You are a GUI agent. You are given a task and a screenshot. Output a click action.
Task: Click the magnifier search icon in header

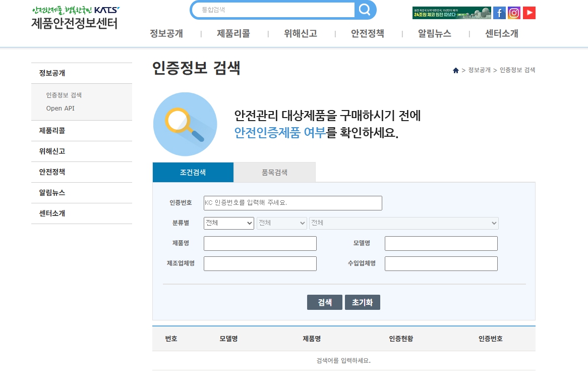pos(365,10)
